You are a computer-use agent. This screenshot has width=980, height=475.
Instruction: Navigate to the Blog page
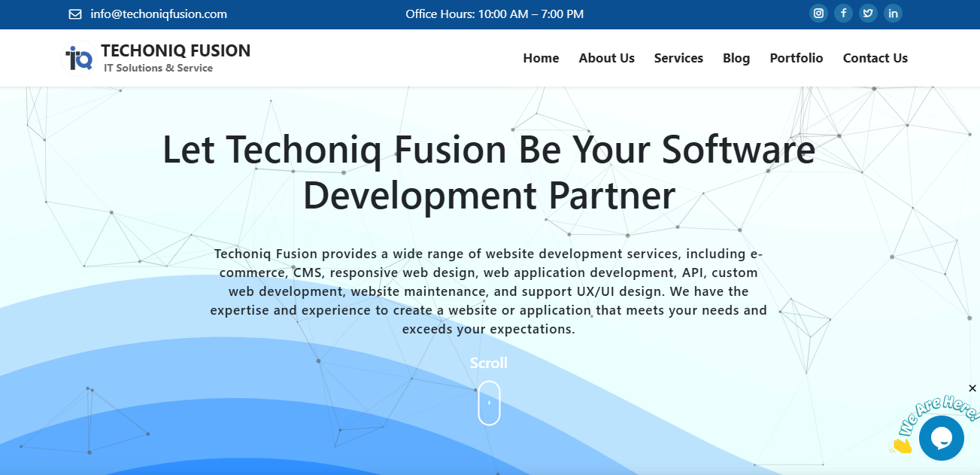(x=736, y=58)
